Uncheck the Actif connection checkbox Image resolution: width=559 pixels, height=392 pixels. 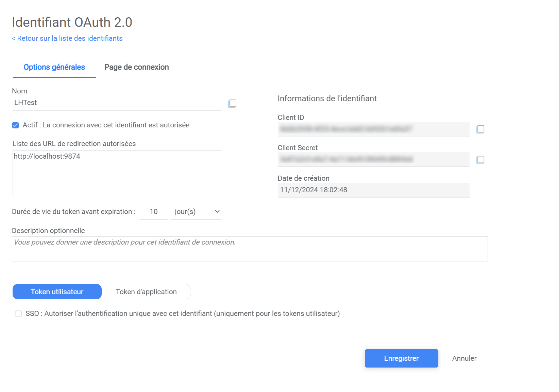point(15,125)
